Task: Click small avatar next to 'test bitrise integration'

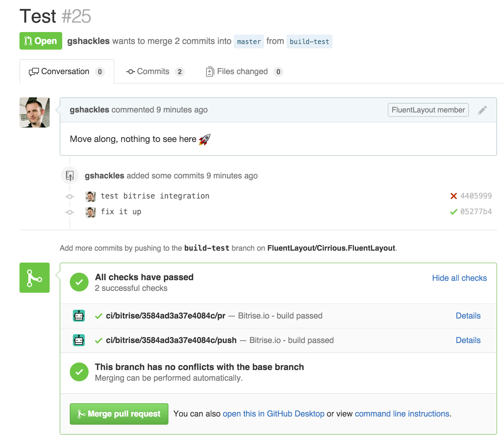Action: [90, 196]
